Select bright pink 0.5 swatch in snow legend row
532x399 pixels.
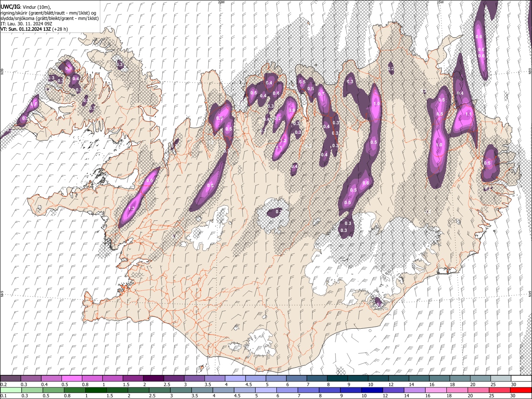coord(71,379)
